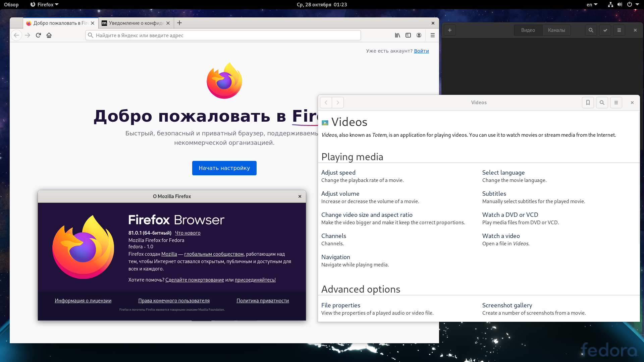
Task: Open Watch a DVD or VCD topic
Action: coord(510,215)
